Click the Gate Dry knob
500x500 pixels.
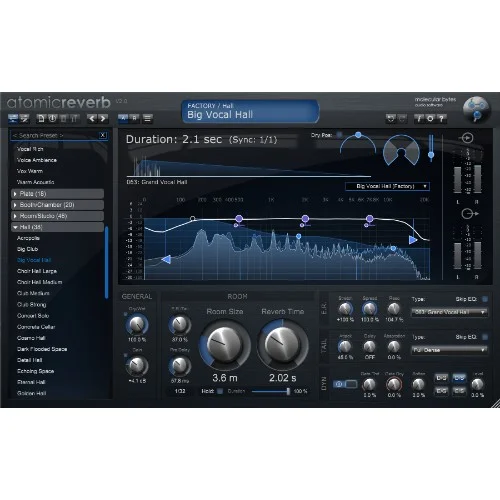pyautogui.click(x=394, y=385)
